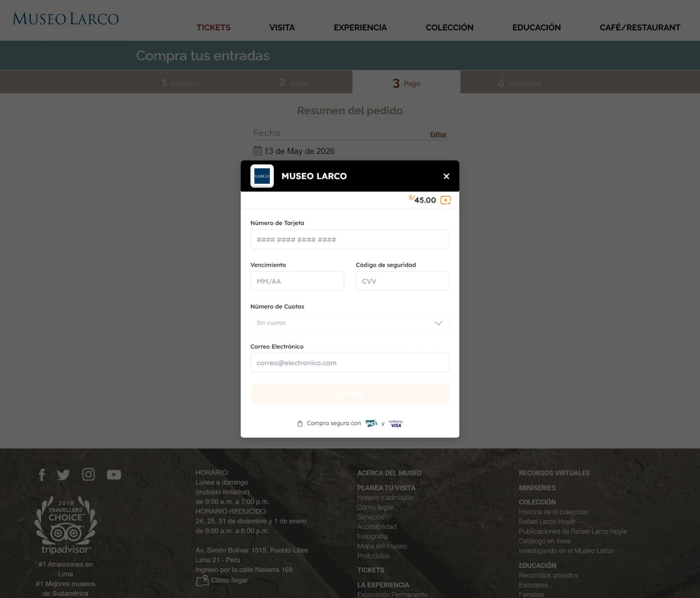Screen dimensions: 700x598
Task: Open the TICKETS menu item
Action: [213, 28]
